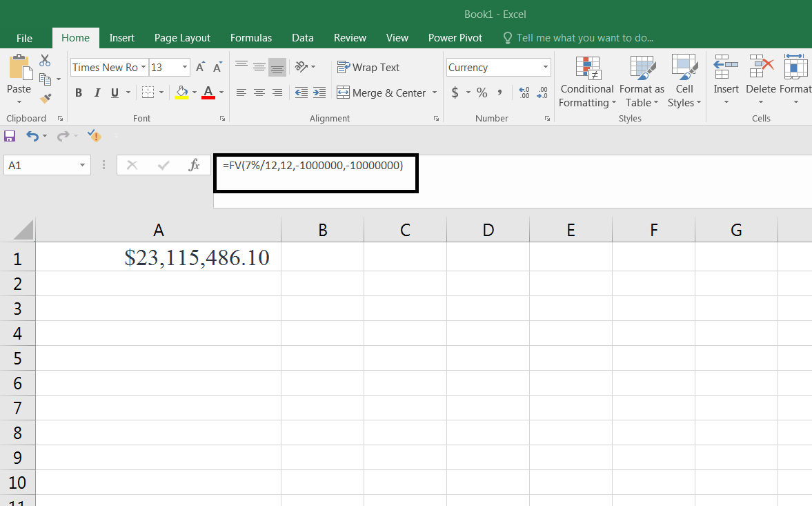
Task: Increase decimal places shown
Action: 524,93
